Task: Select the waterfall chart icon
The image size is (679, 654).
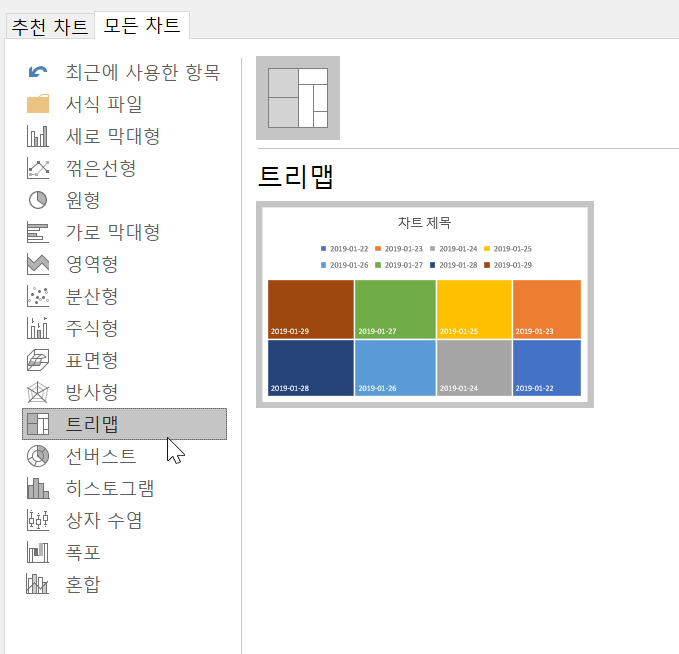Action: click(38, 552)
